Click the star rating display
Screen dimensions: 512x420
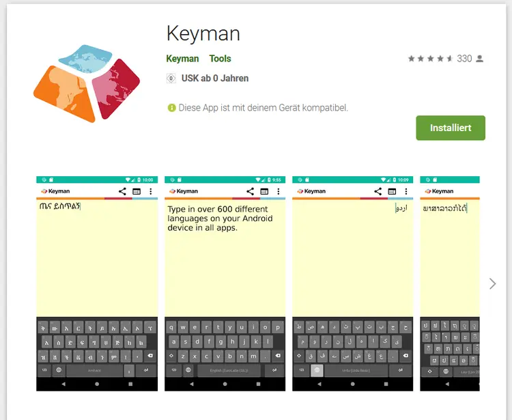[x=430, y=59]
